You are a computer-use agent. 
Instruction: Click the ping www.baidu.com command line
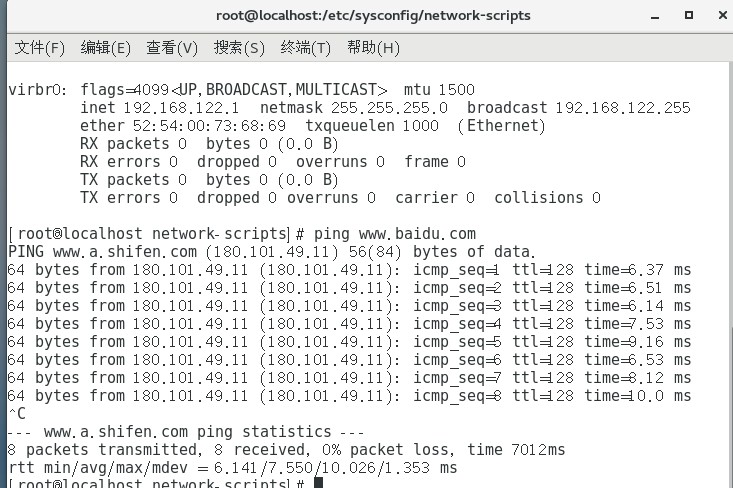[x=242, y=234]
